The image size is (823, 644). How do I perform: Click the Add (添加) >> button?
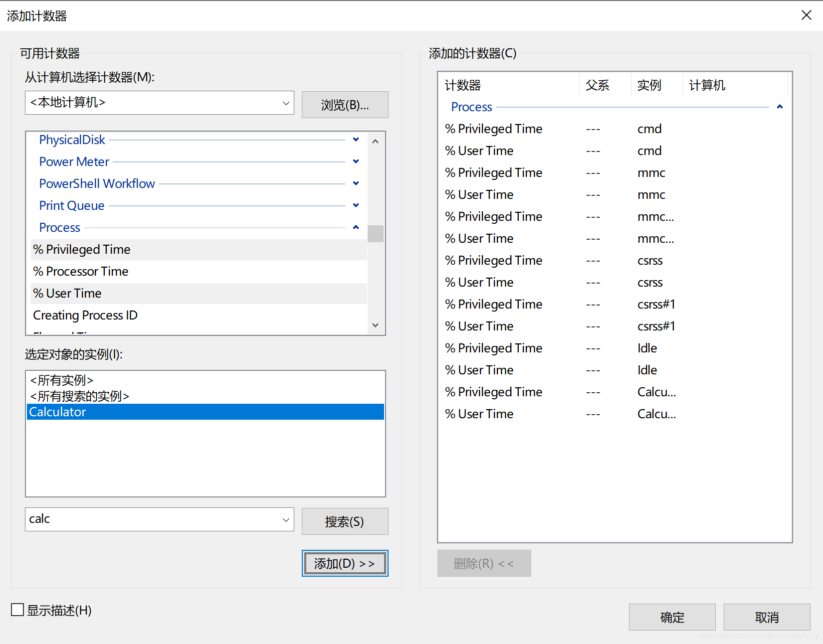(345, 563)
